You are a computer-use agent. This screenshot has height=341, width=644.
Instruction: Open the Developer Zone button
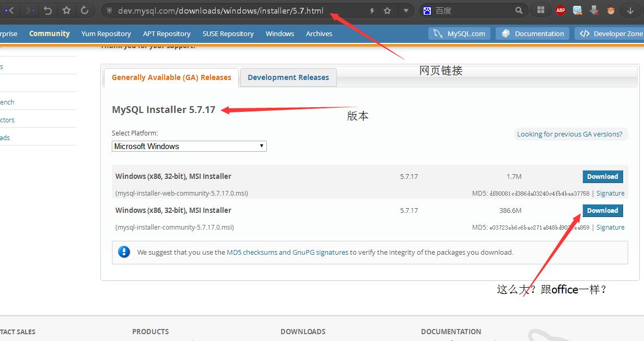(x=610, y=33)
